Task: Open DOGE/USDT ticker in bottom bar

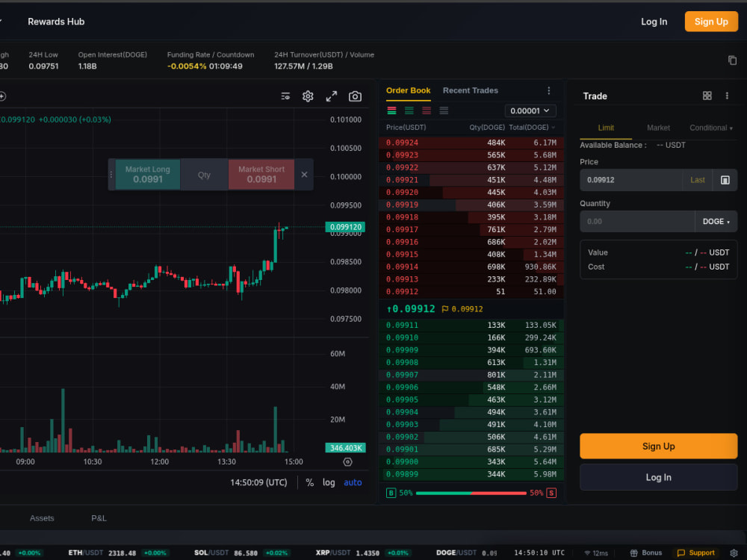Action: tap(466, 553)
